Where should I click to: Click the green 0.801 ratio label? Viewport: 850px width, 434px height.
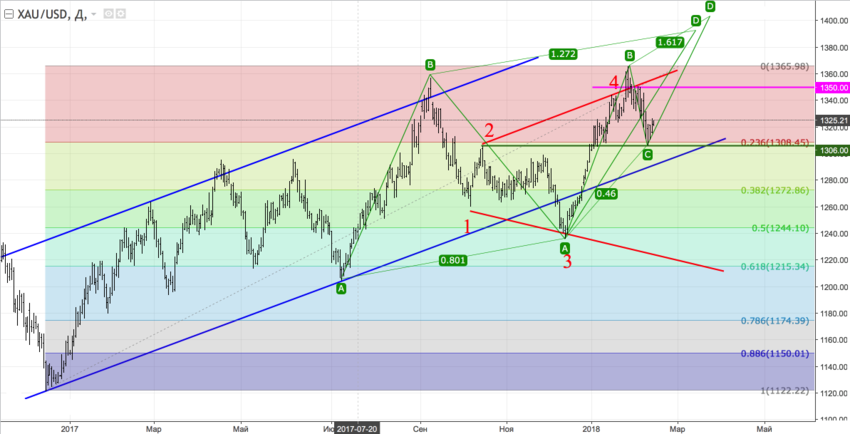[x=454, y=261]
